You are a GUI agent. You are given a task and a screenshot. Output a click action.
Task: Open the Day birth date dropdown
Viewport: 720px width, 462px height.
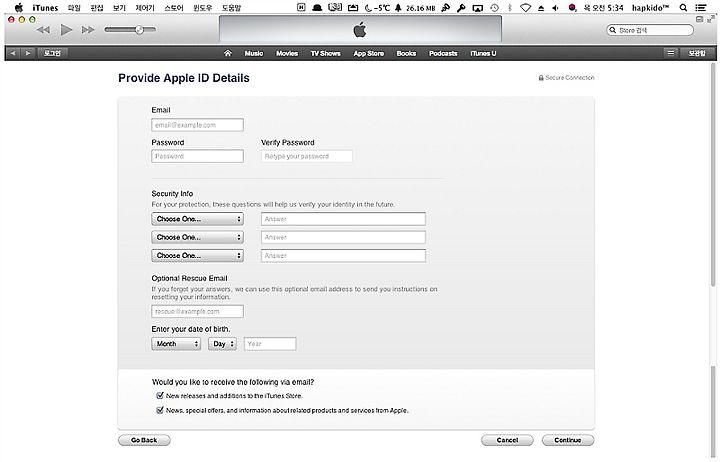[x=222, y=344]
